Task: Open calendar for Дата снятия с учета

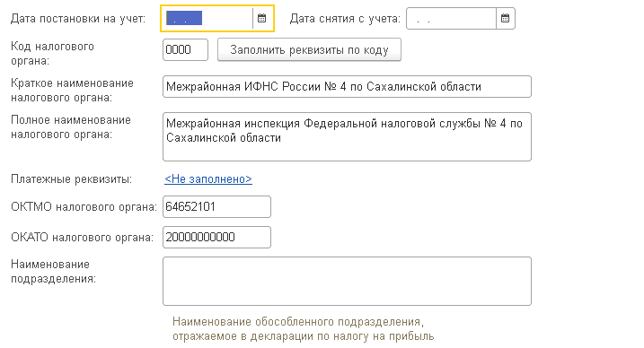Action: [505, 19]
